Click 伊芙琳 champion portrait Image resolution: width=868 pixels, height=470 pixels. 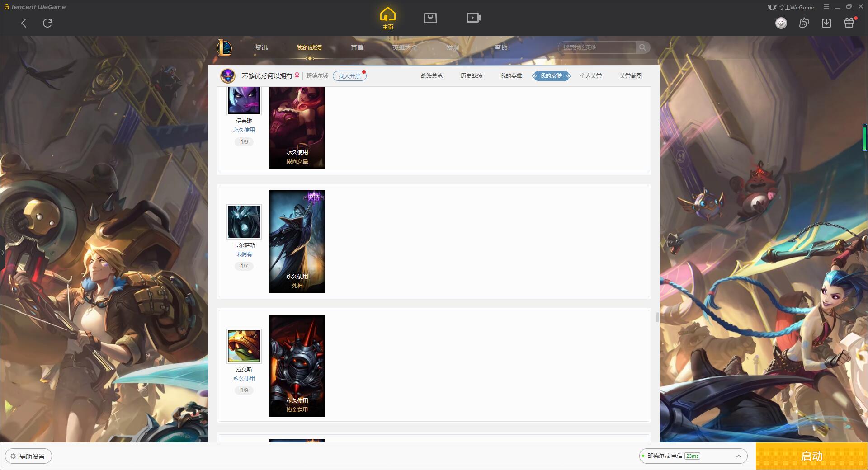tap(244, 100)
